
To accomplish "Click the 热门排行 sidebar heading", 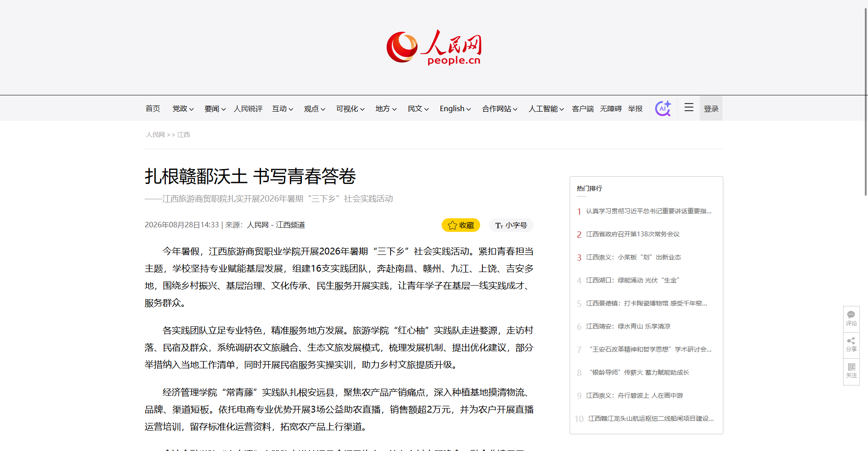I will (x=590, y=188).
